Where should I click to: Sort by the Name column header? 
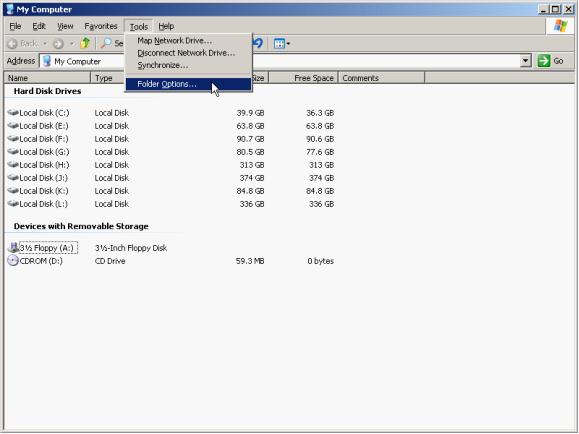[47, 78]
